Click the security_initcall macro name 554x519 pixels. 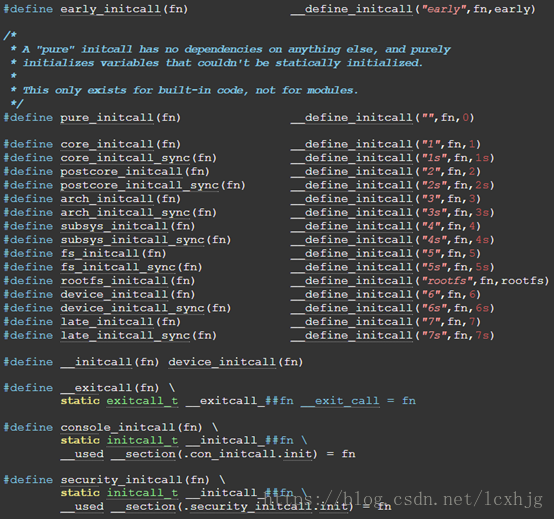point(122,480)
